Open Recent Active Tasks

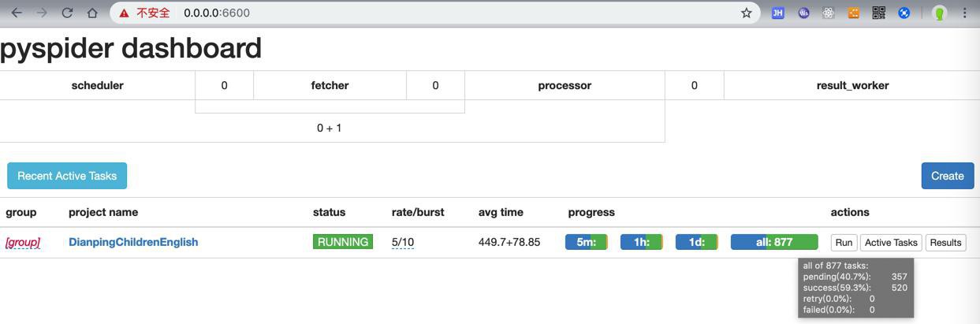(x=67, y=176)
